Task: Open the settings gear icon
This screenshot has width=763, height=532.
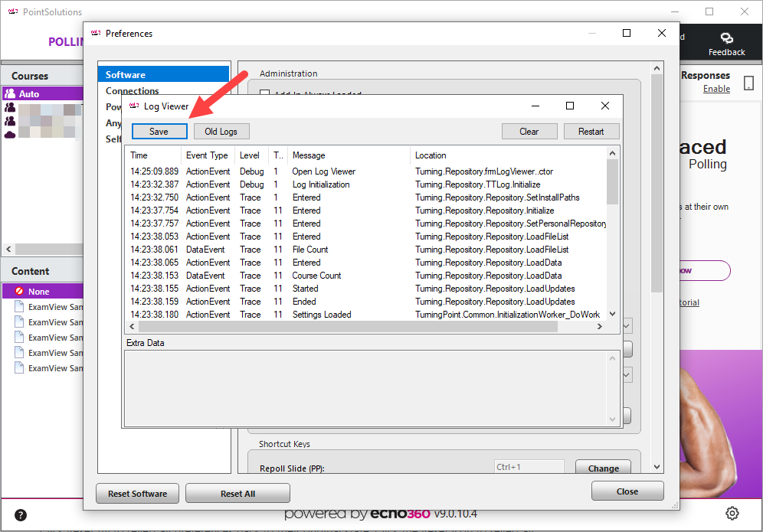Action: [732, 513]
